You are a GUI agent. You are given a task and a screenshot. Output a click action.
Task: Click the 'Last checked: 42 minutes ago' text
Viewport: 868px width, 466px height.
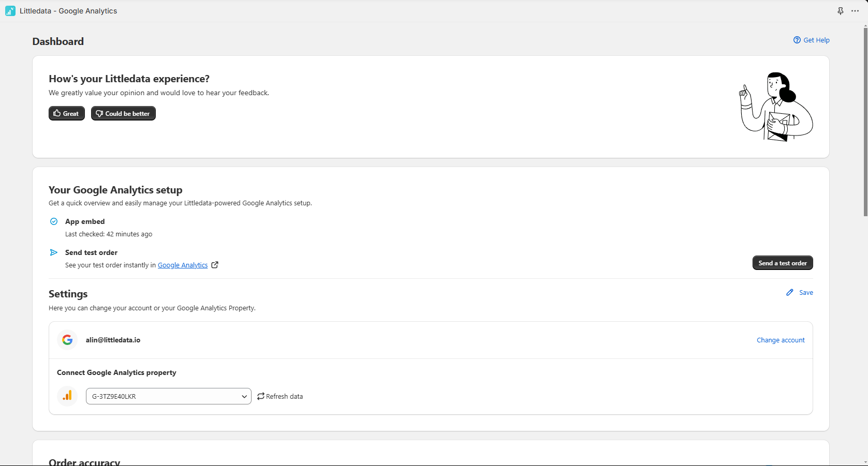click(109, 234)
